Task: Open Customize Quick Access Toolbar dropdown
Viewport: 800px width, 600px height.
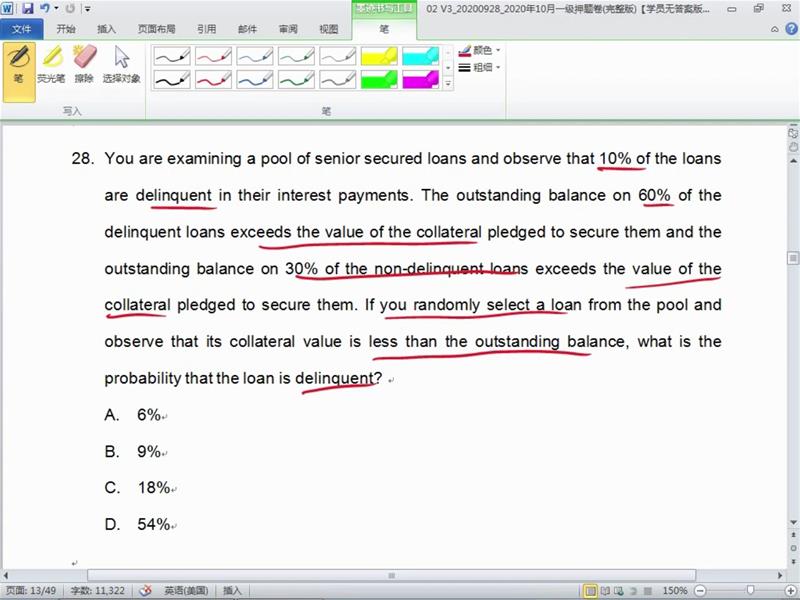Action: (88, 9)
